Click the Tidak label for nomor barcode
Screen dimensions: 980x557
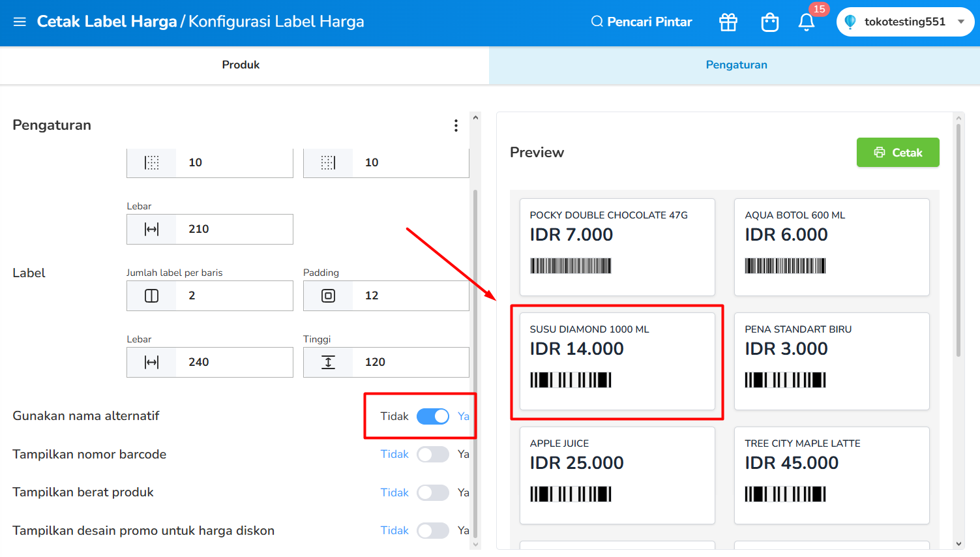[x=394, y=454]
